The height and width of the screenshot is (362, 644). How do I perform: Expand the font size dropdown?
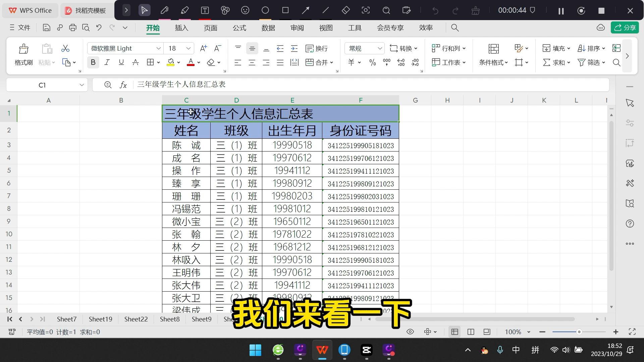click(x=189, y=49)
